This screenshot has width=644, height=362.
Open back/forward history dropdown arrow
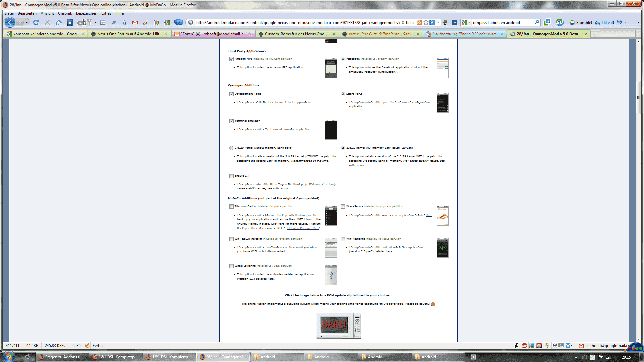pos(27,22)
